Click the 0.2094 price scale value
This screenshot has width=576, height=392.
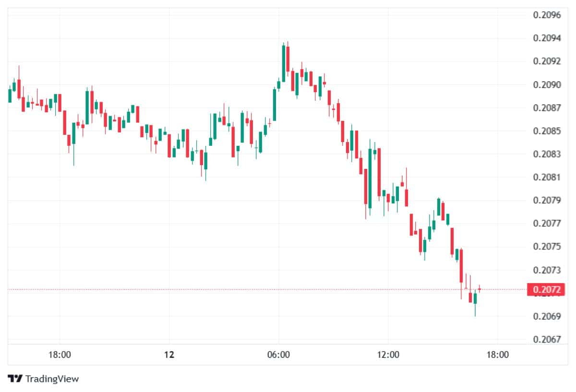click(x=547, y=38)
